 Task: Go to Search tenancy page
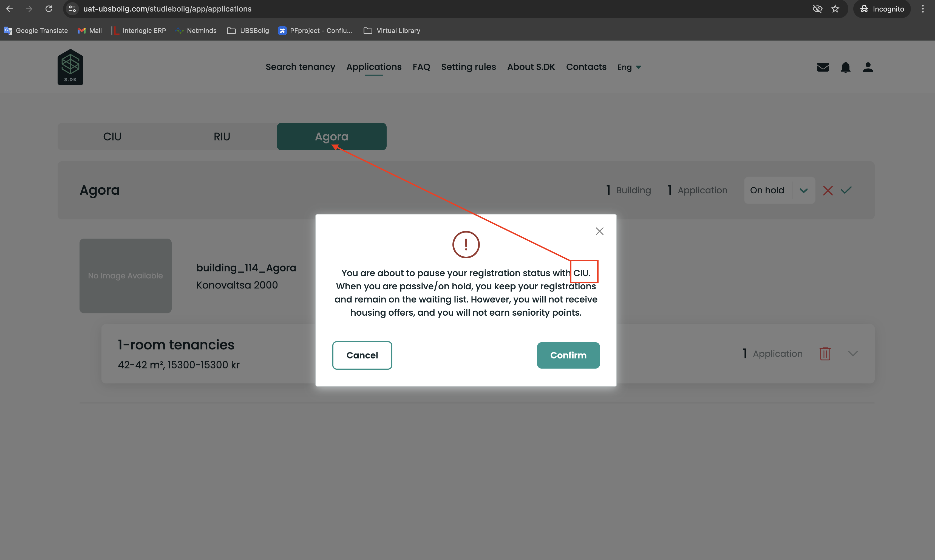[300, 67]
